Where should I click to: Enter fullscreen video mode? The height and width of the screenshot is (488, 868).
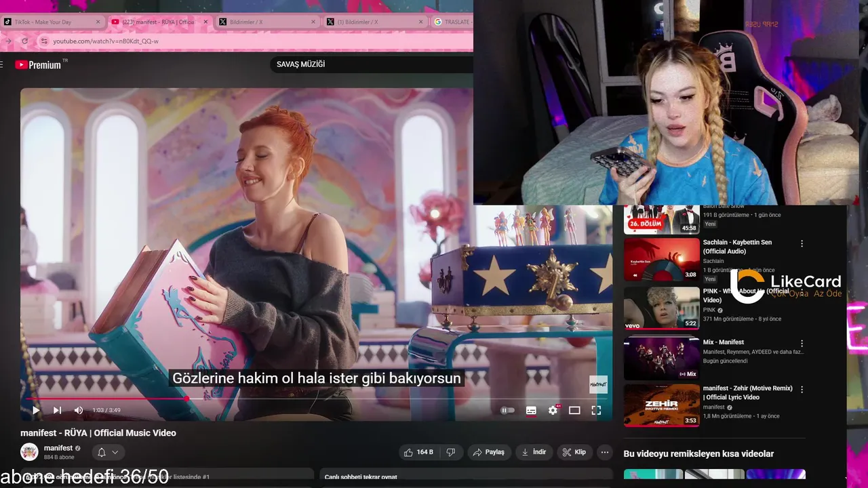pos(596,410)
